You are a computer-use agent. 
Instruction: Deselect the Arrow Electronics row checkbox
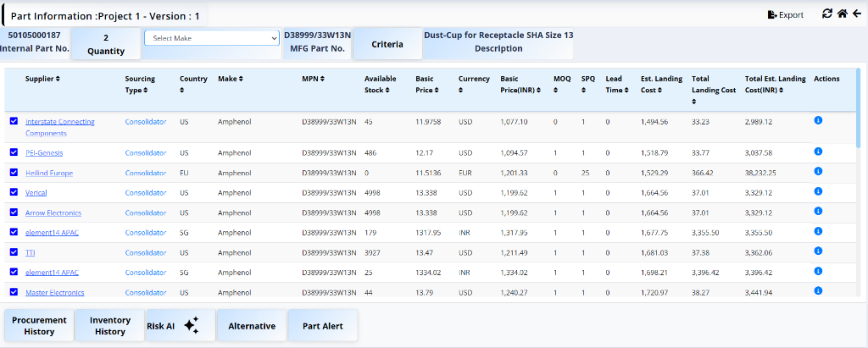[14, 212]
